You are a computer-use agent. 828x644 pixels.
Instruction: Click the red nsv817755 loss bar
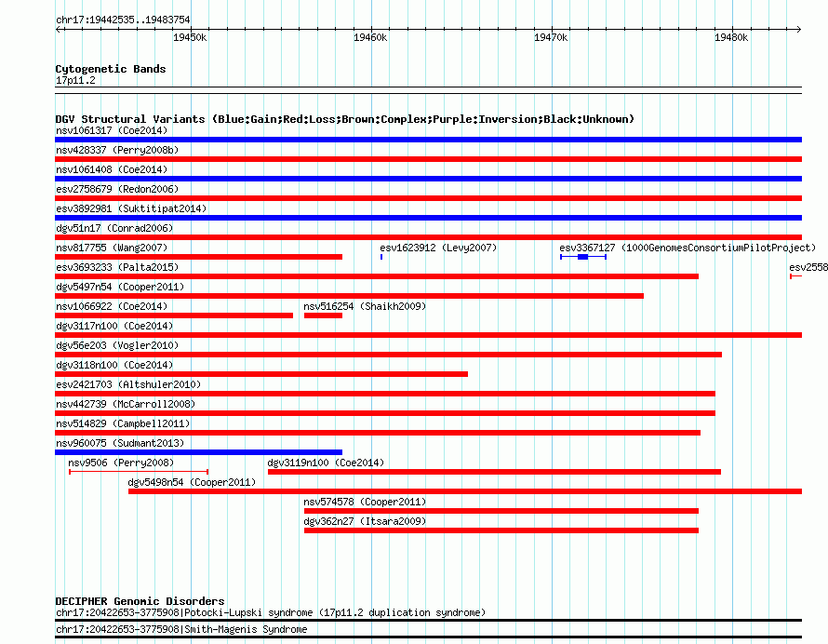(x=198, y=257)
